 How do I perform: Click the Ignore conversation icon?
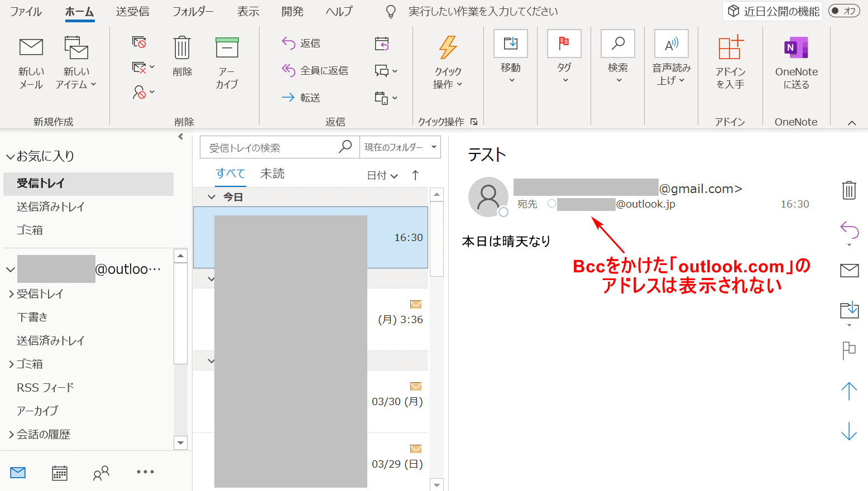tap(139, 42)
